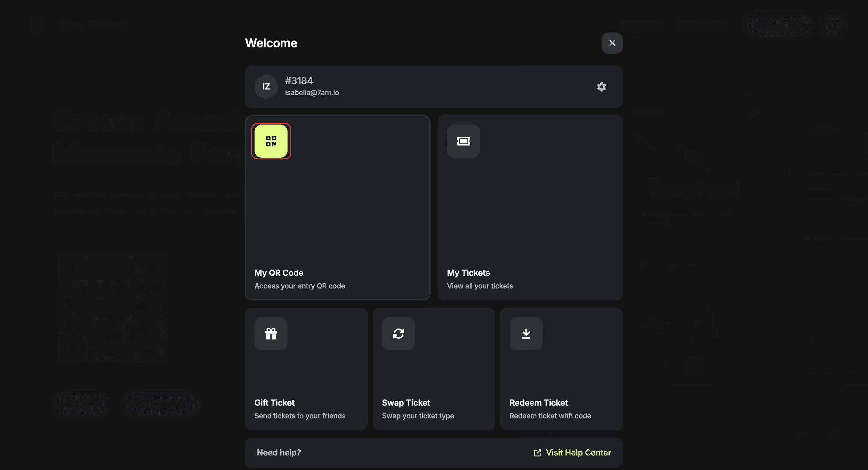868x470 pixels.
Task: Select the Redeem Ticket label
Action: tap(538, 403)
